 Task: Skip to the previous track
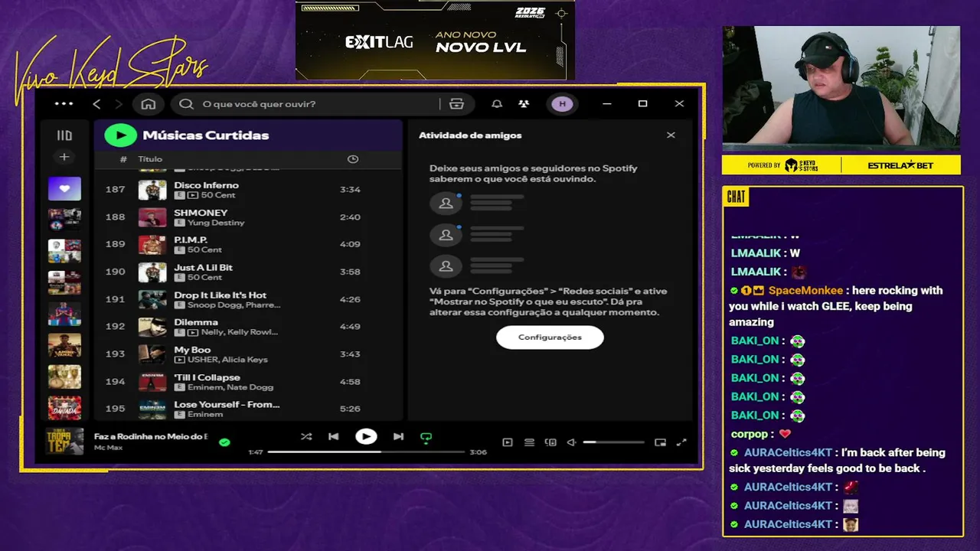pos(334,437)
